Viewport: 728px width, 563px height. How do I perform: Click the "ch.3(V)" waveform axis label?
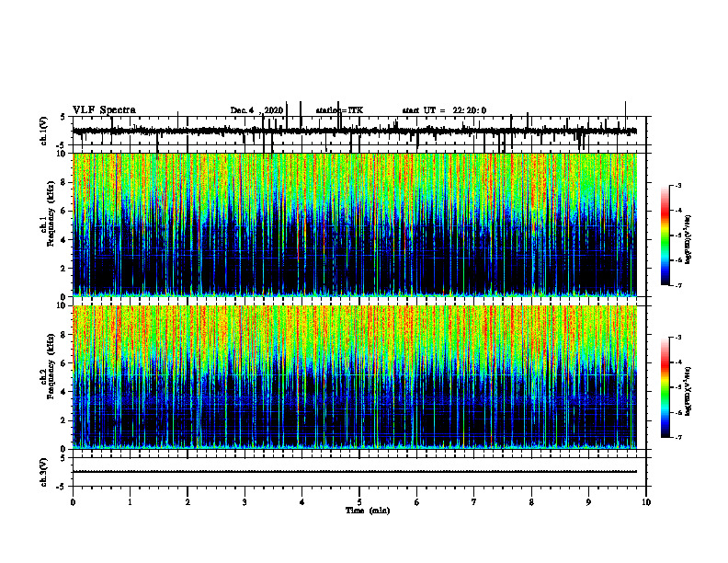pos(43,473)
